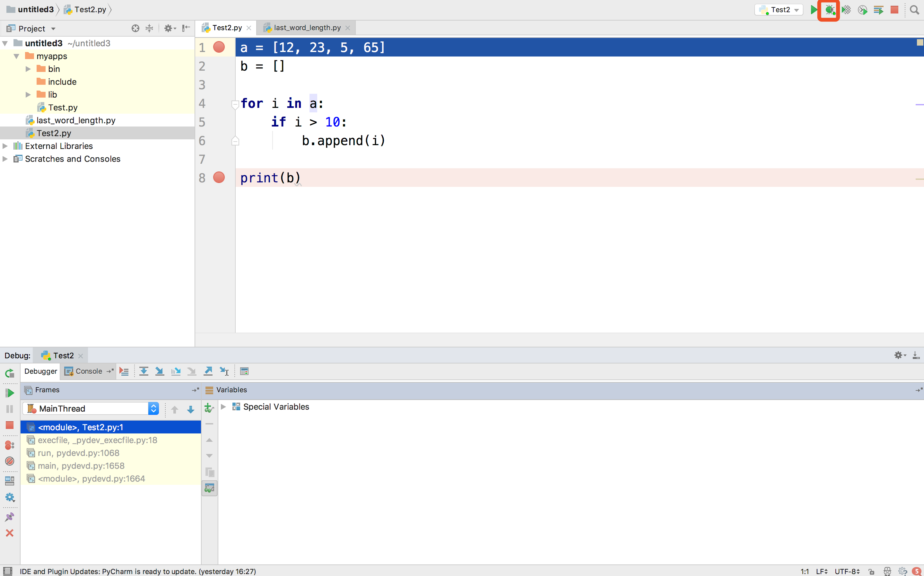Screen dimensions: 924x576
Task: Resume program in debug sidebar
Action: [x=10, y=393]
